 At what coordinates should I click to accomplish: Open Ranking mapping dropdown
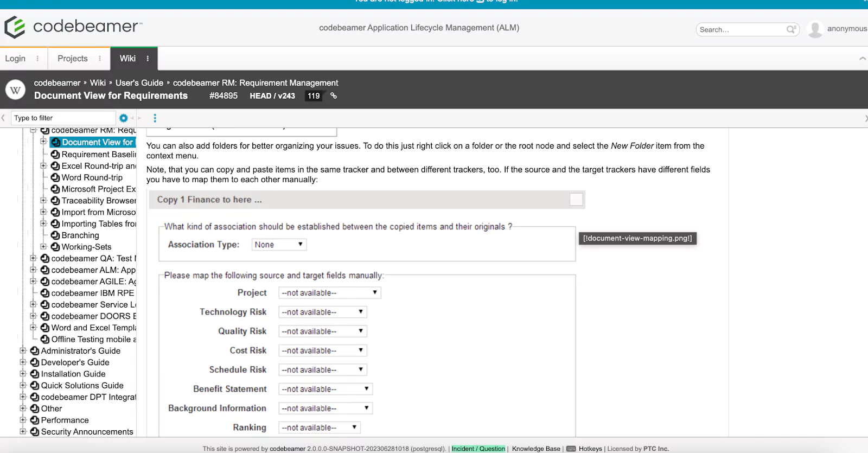tap(320, 428)
